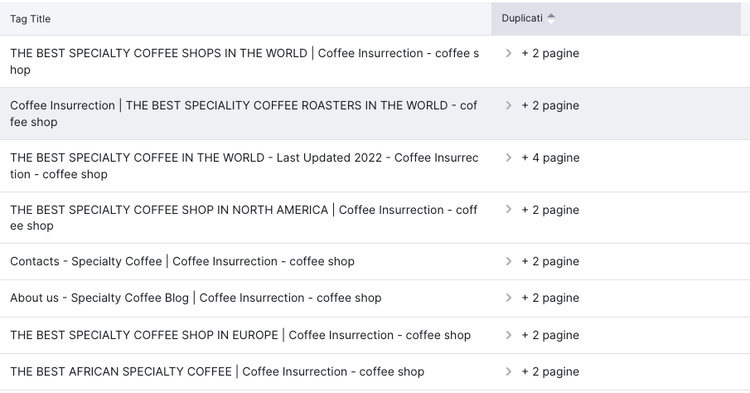Viewport: 750px width, 393px height.
Task: Expand duplicates for Contacts - Specialty Coffee row
Action: point(508,261)
